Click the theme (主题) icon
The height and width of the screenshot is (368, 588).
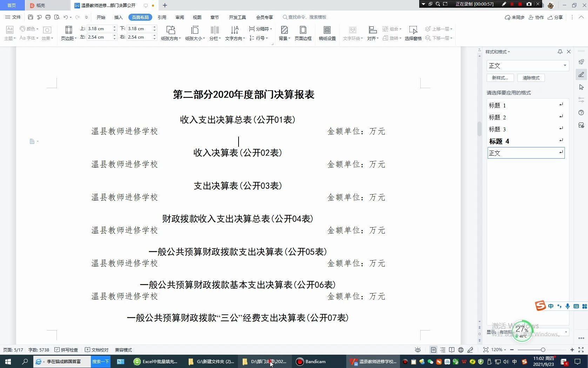10,33
